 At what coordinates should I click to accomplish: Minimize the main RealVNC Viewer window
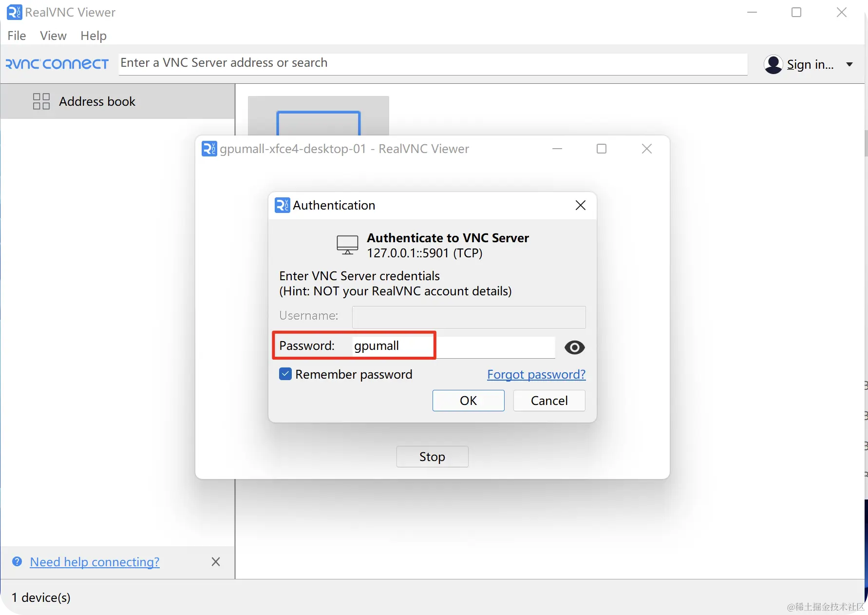click(x=752, y=12)
